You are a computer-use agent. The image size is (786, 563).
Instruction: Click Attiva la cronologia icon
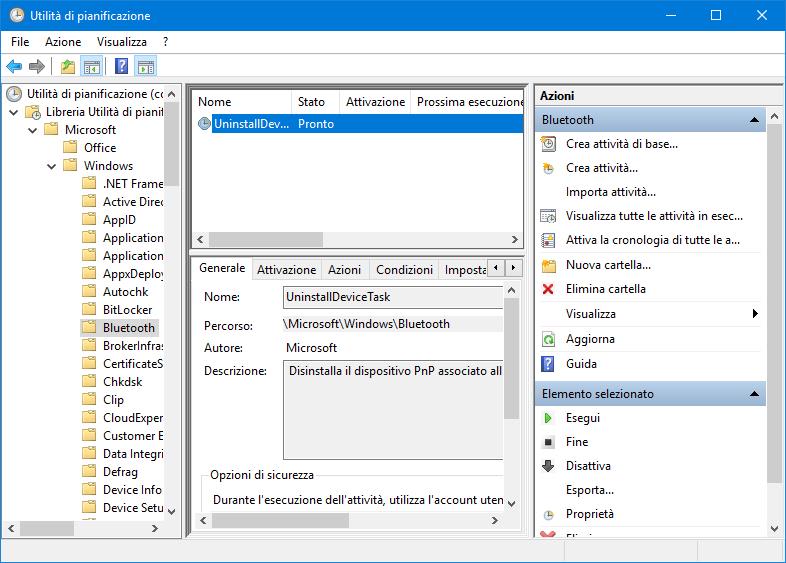pyautogui.click(x=548, y=240)
